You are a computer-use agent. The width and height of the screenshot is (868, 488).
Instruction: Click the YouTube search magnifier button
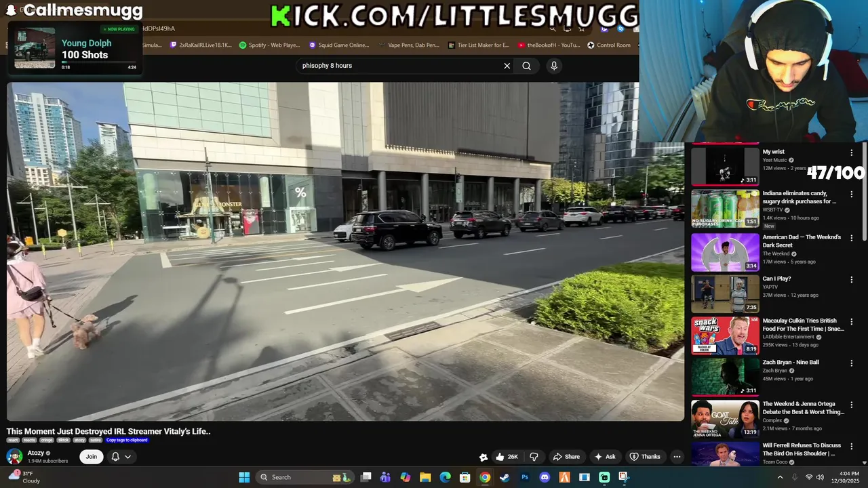pos(526,66)
